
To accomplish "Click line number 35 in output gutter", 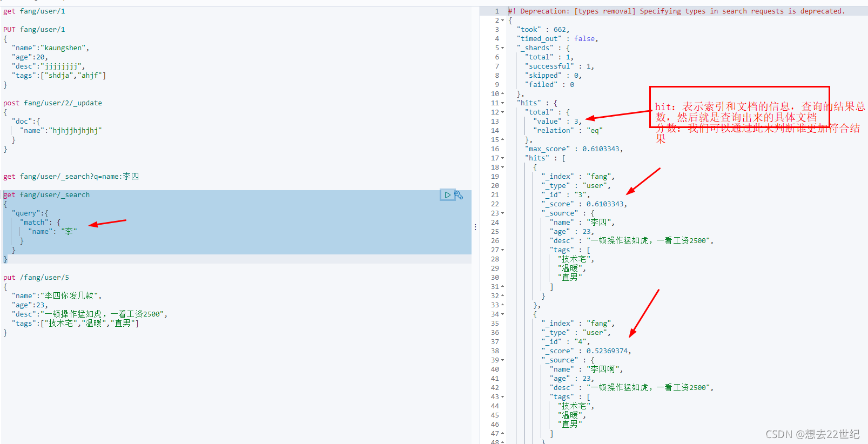I will (x=495, y=324).
